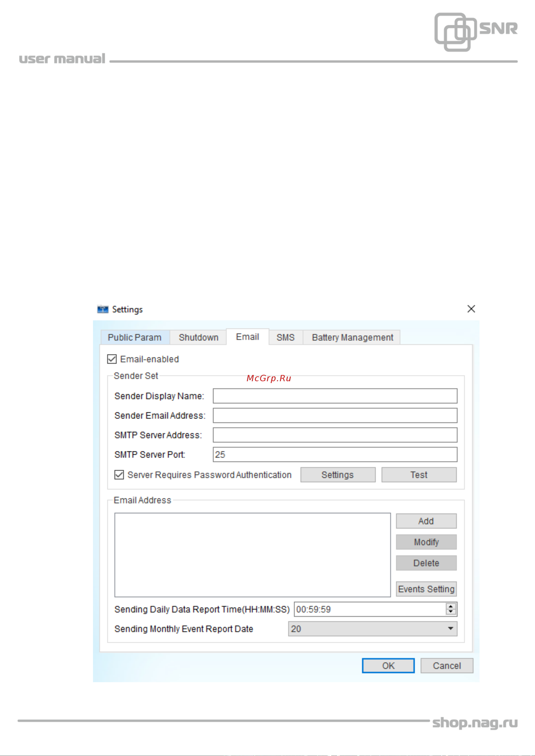Toggle the Email-enabled checkbox
Viewport: 535px width, 756px height.
coord(112,359)
